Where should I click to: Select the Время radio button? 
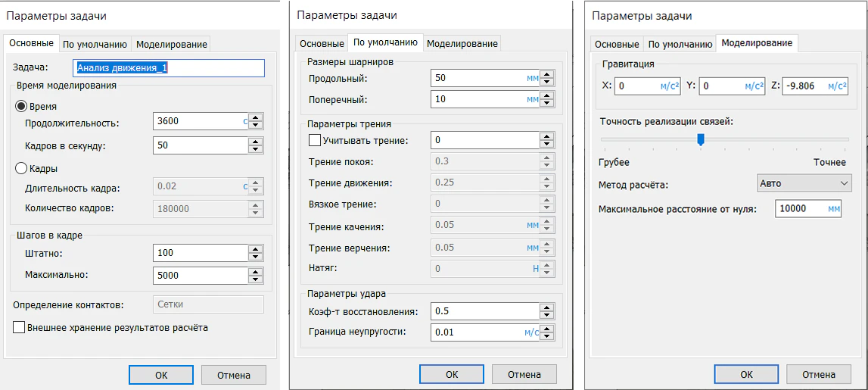click(21, 106)
